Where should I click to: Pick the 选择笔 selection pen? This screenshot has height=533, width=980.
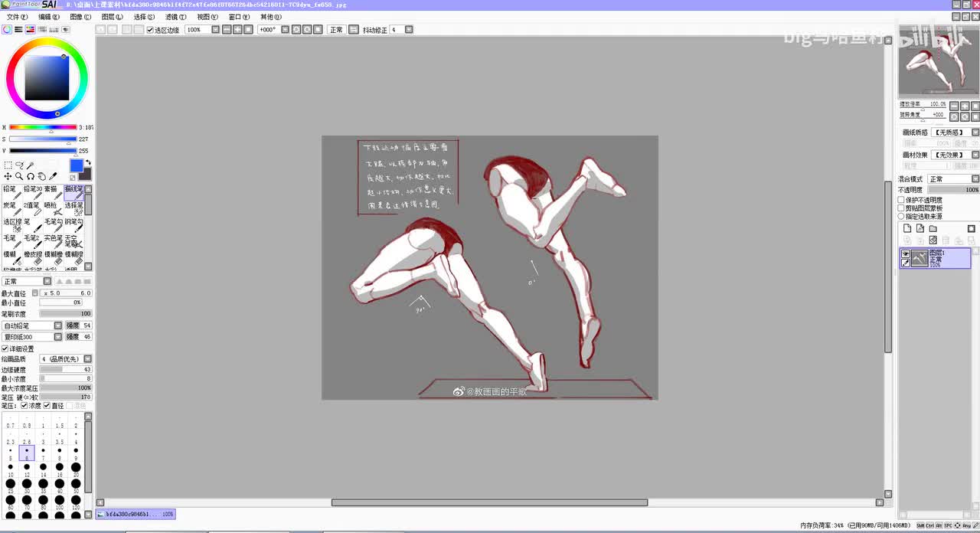click(74, 208)
